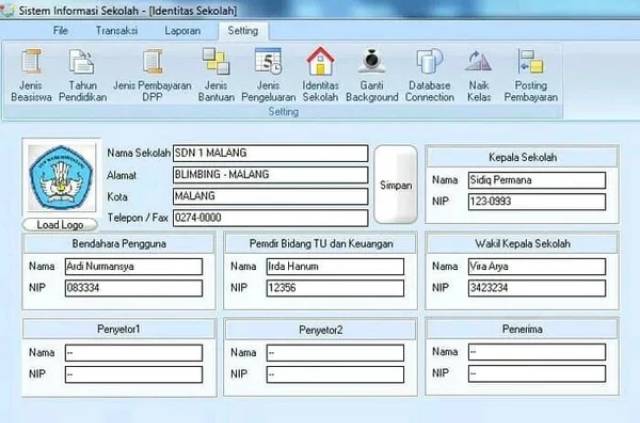Screen dimensions: 640x423
Task: Click the Nama Sekolah input field
Action: (269, 153)
